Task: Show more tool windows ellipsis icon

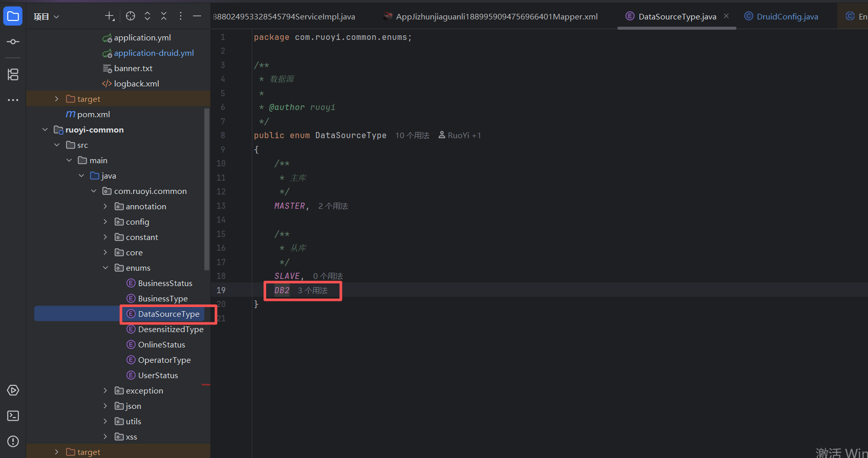Action: pyautogui.click(x=13, y=100)
